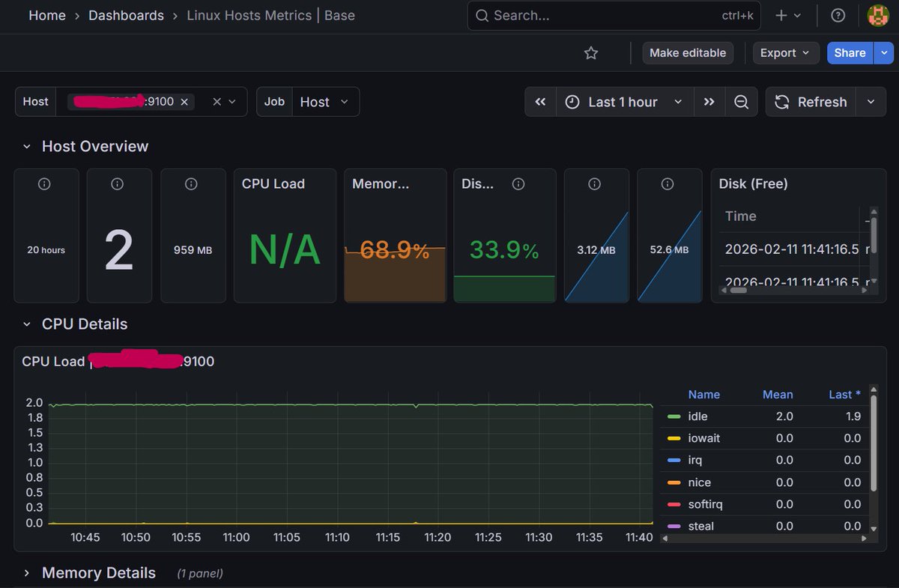The image size is (899, 588).
Task: Zoom out the time range with magnifier icon
Action: 742,101
